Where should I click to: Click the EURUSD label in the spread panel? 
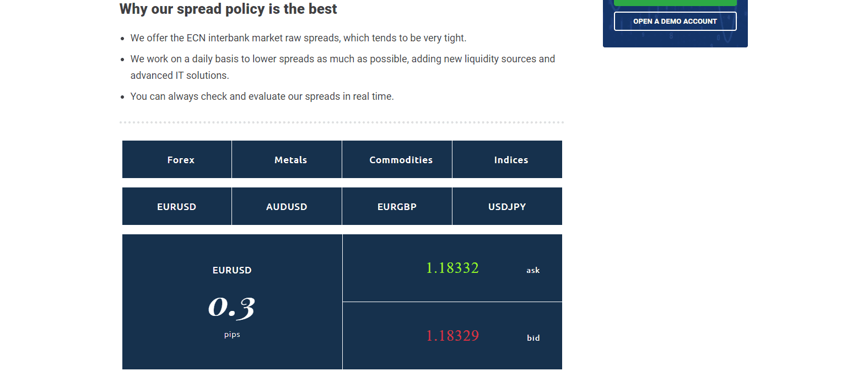click(x=231, y=270)
